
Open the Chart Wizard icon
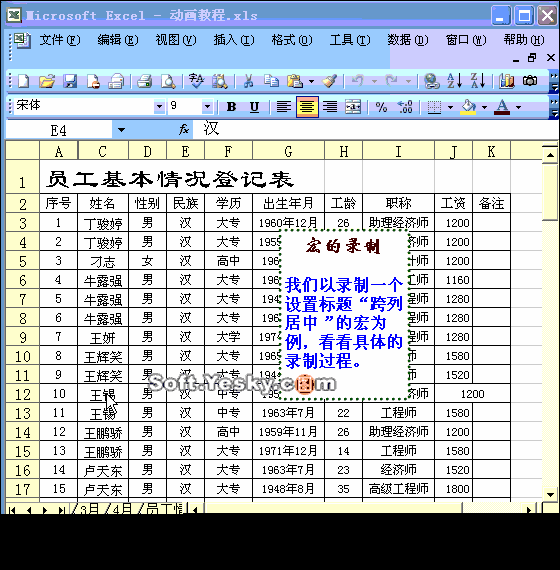pyautogui.click(x=507, y=81)
